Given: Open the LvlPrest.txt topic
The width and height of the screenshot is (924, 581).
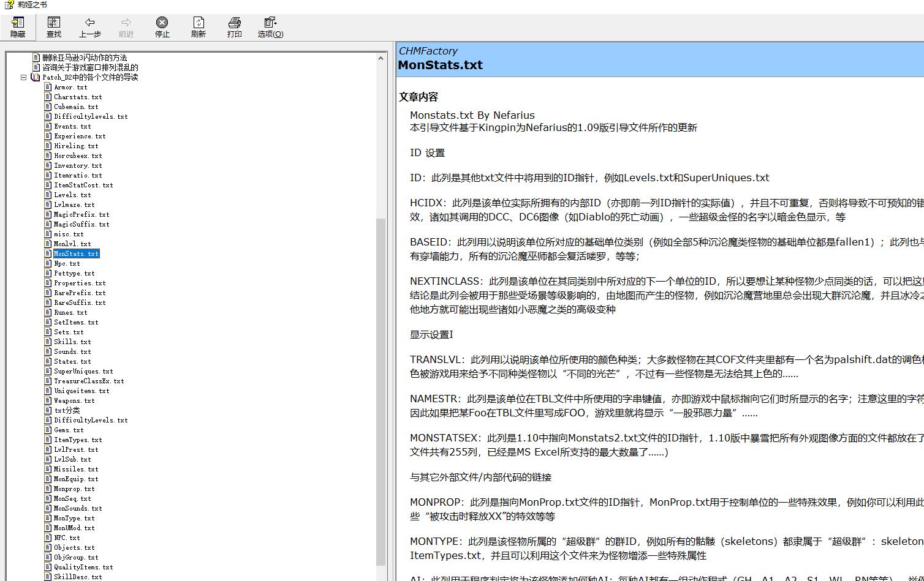Looking at the screenshot, I should click(76, 449).
